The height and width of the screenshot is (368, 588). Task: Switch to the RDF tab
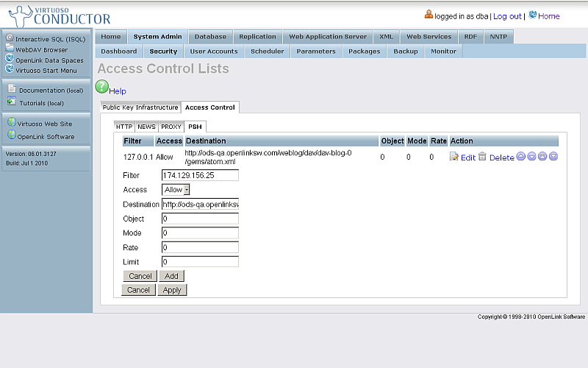point(470,37)
